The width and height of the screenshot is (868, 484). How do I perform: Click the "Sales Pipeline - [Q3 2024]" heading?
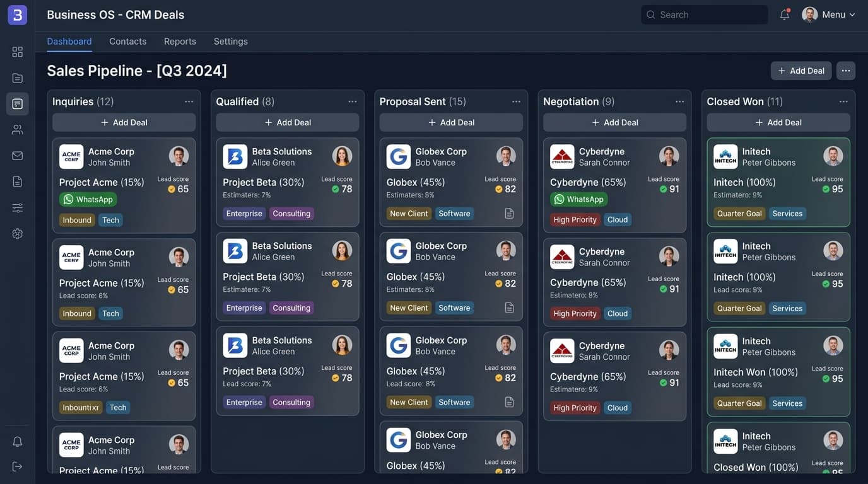137,71
